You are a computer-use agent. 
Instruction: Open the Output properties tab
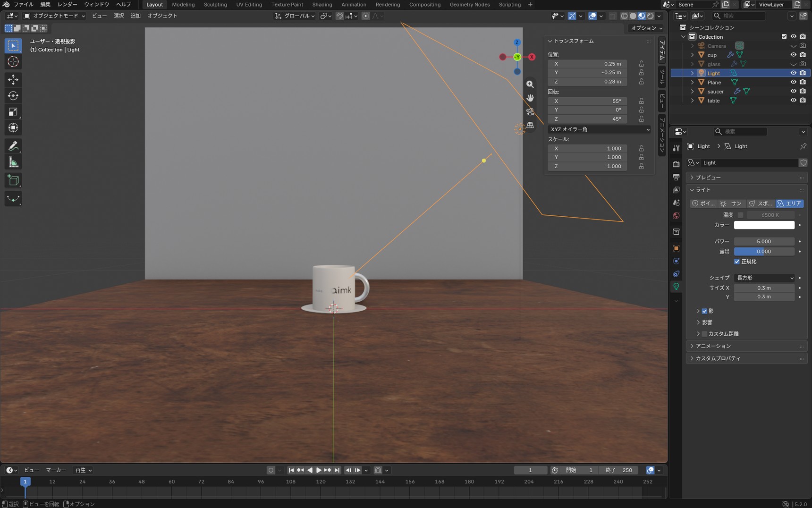[676, 177]
